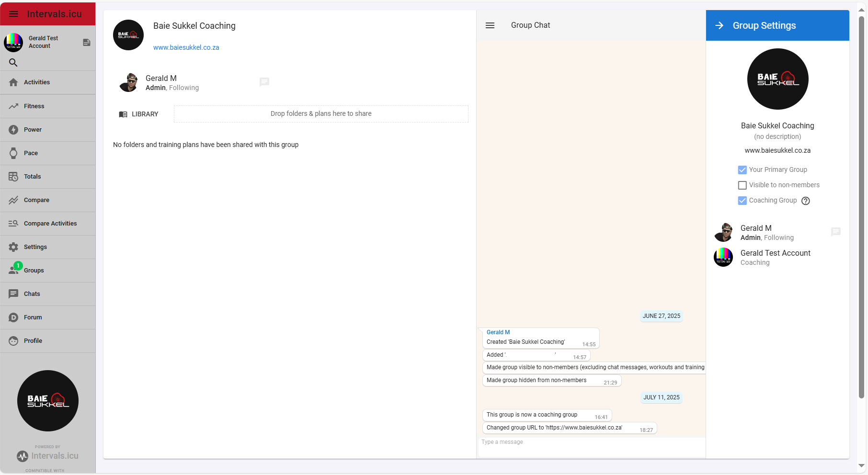Screen dimensions: 868x475
Task: Click the chat bubble next to Gerald M
Action: [x=264, y=82]
